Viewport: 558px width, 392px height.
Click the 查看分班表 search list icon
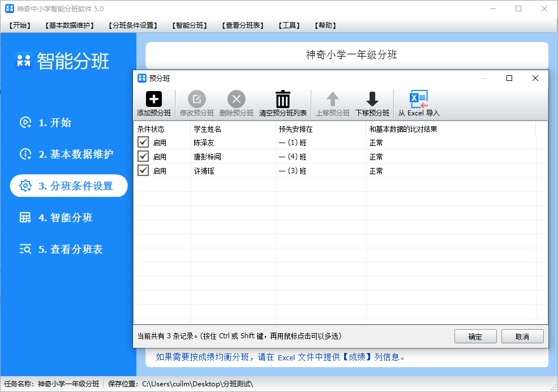[25, 249]
